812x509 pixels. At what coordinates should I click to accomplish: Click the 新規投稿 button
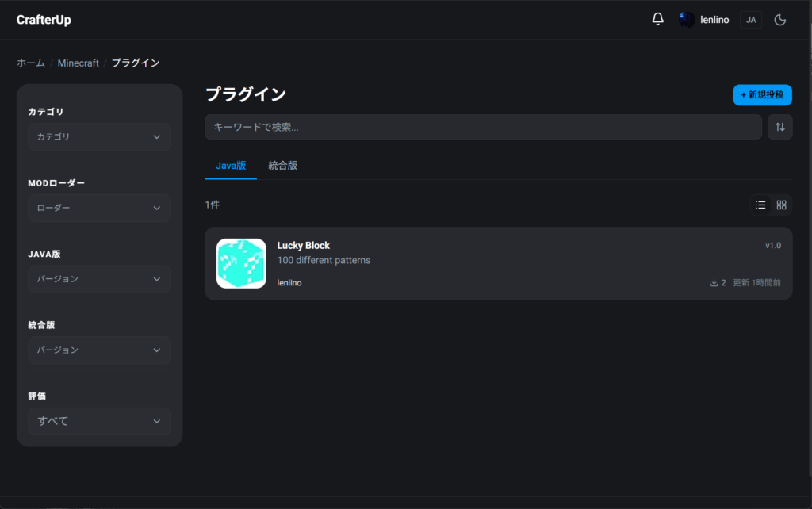[x=762, y=94]
